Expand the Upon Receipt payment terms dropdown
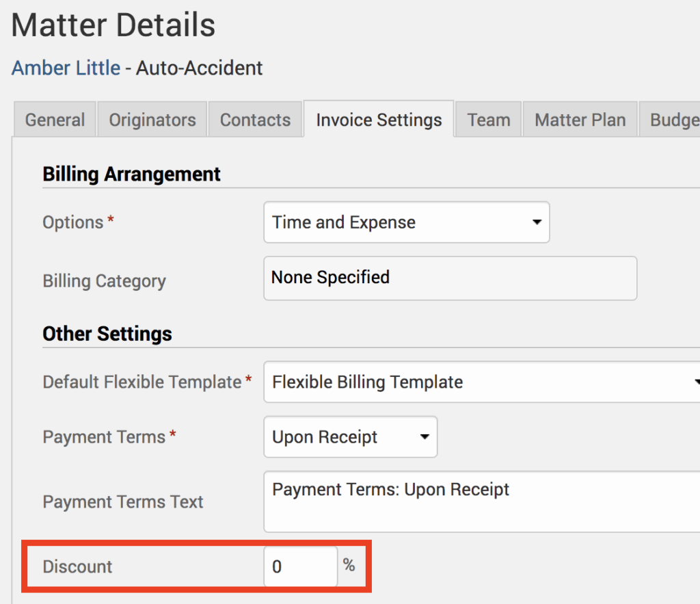This screenshot has height=604, width=700. [x=350, y=437]
